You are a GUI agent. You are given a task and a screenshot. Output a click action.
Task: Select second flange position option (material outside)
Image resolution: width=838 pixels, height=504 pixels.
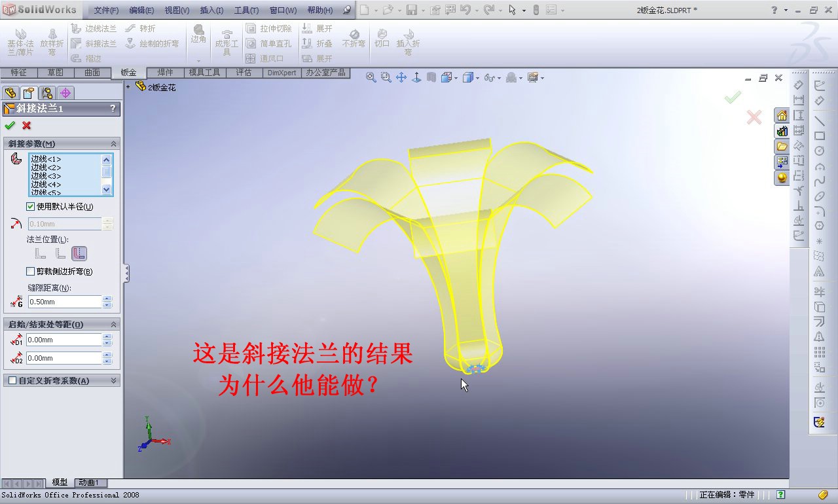click(60, 253)
